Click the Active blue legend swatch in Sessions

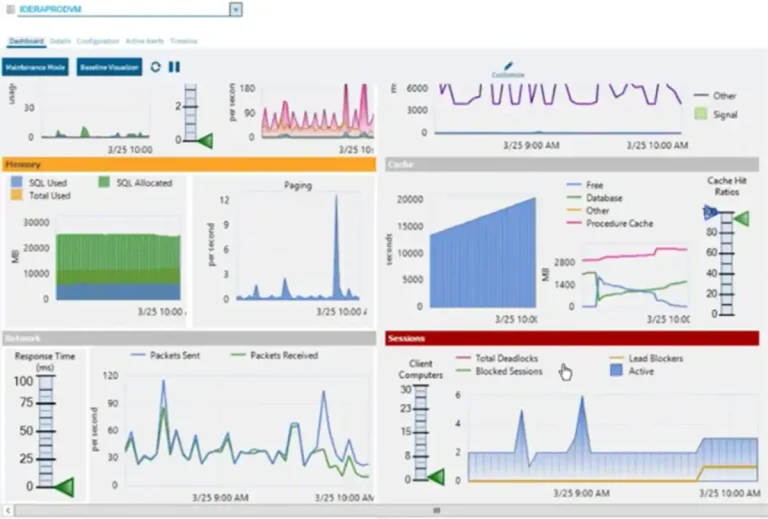coord(617,371)
